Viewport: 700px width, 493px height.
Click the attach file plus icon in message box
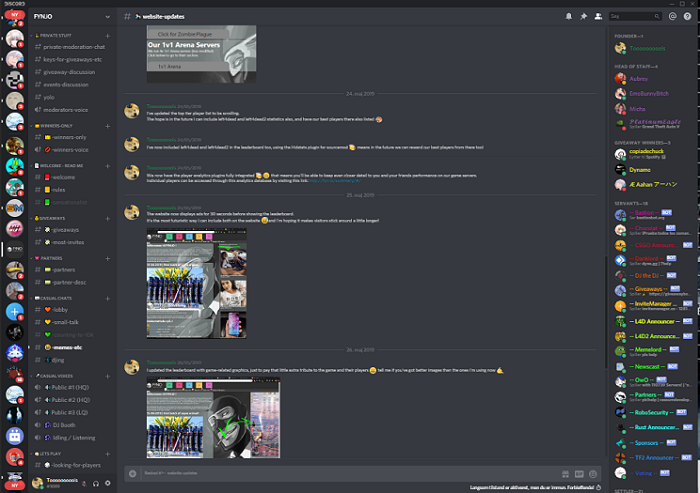click(x=133, y=473)
